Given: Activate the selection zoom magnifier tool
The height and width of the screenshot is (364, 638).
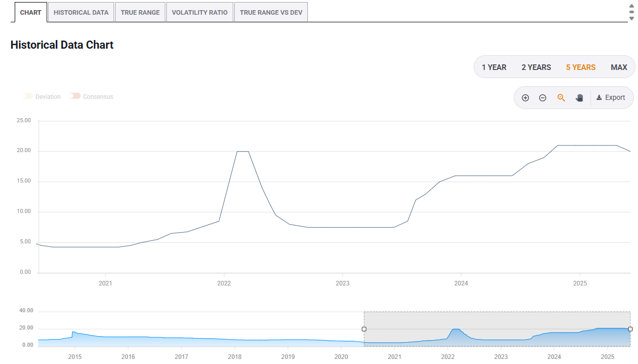Looking at the screenshot, I should pos(561,97).
